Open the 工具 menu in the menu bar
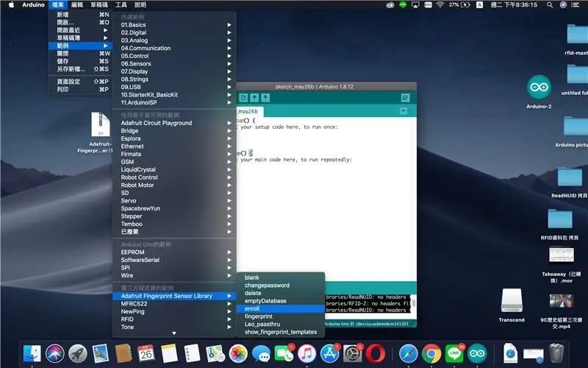This screenshot has height=368, width=588. pyautogui.click(x=121, y=5)
